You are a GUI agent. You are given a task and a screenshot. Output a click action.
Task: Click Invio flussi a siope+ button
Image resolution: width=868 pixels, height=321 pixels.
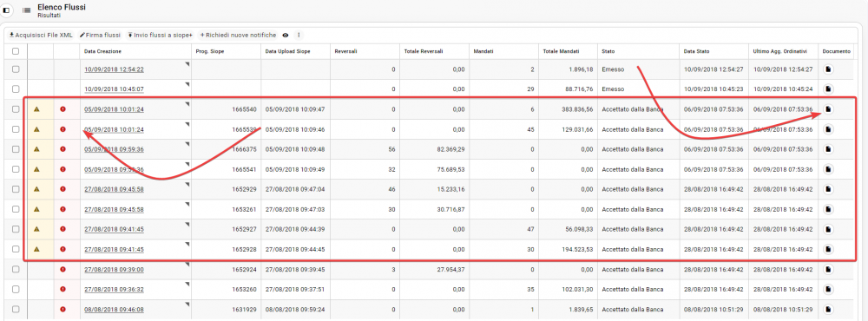point(160,35)
